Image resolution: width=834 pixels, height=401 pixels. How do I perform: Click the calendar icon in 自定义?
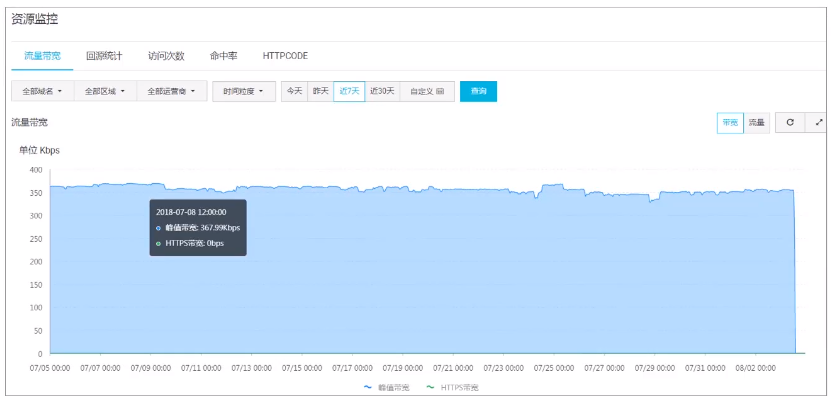(440, 91)
